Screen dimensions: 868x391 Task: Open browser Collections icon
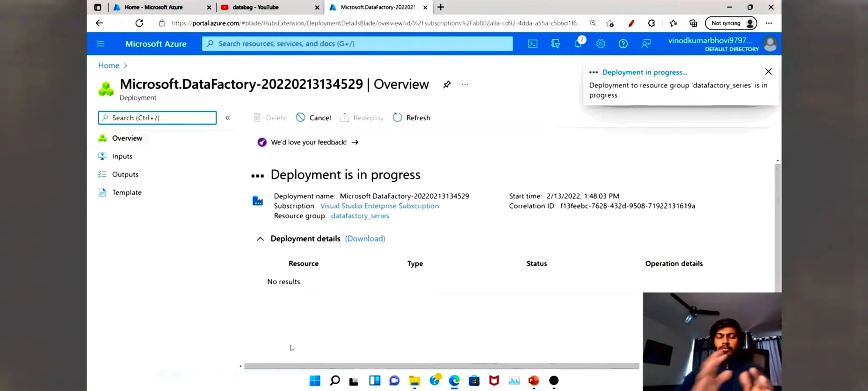tap(693, 23)
